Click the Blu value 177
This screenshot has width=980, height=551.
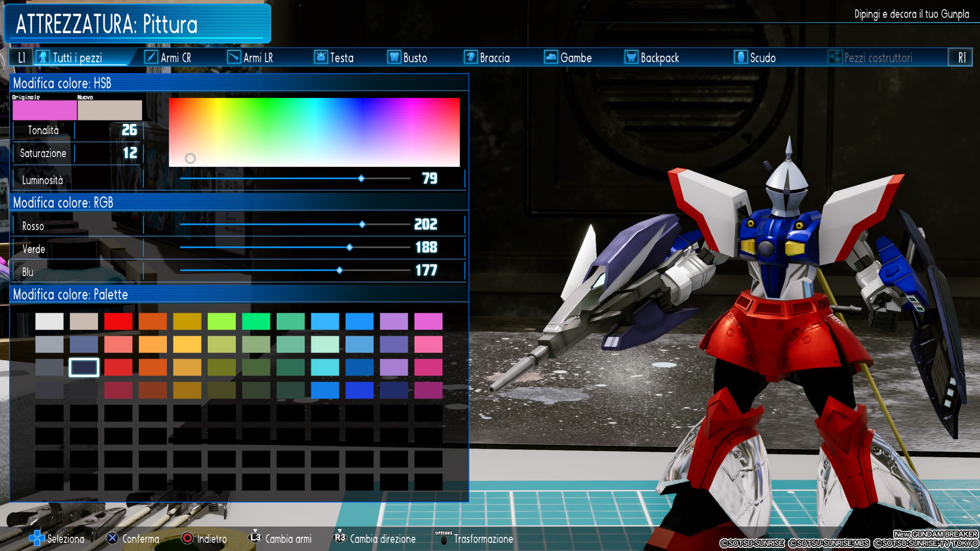pos(426,270)
